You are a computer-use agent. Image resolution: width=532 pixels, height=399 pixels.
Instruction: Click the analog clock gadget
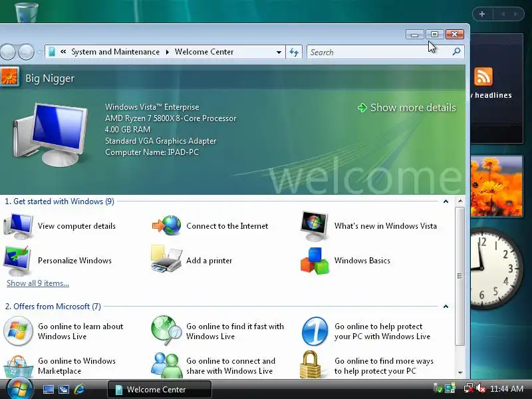pos(495,268)
